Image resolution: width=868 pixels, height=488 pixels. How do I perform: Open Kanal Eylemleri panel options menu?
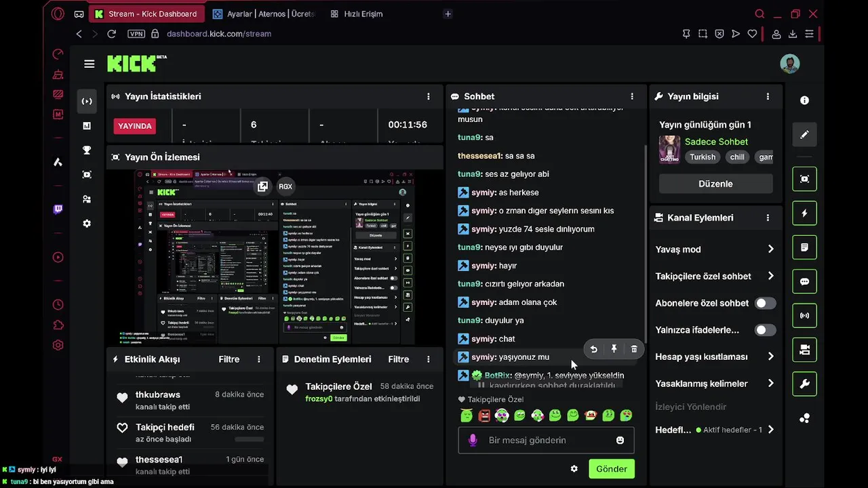768,218
